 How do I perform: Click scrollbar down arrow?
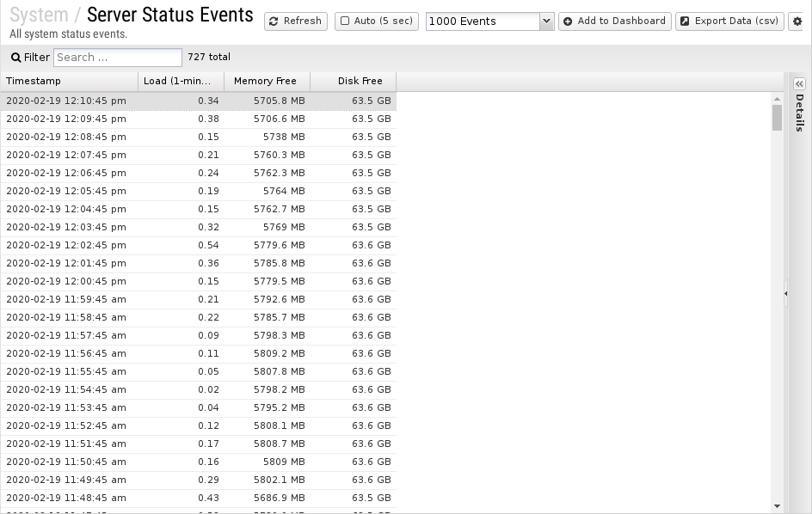coord(777,506)
